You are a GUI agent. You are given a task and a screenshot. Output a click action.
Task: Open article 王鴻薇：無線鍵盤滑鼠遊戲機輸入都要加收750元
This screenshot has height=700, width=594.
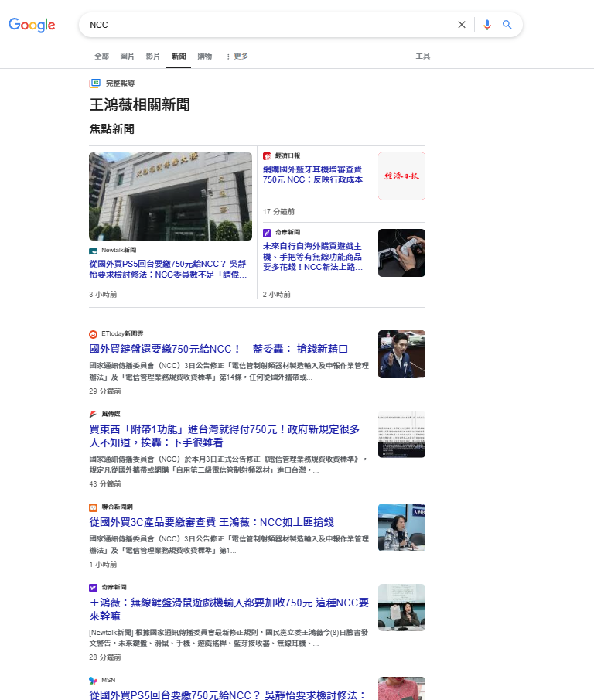point(229,609)
